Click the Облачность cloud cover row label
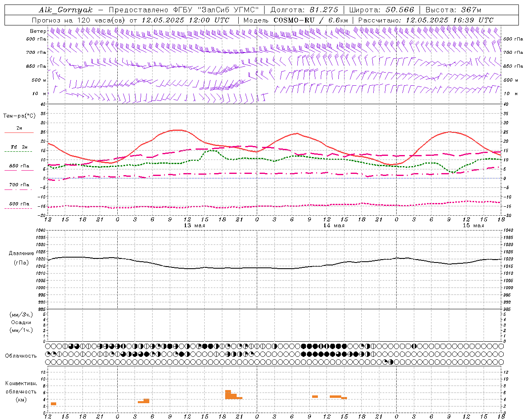525x420 pixels. coord(21,356)
